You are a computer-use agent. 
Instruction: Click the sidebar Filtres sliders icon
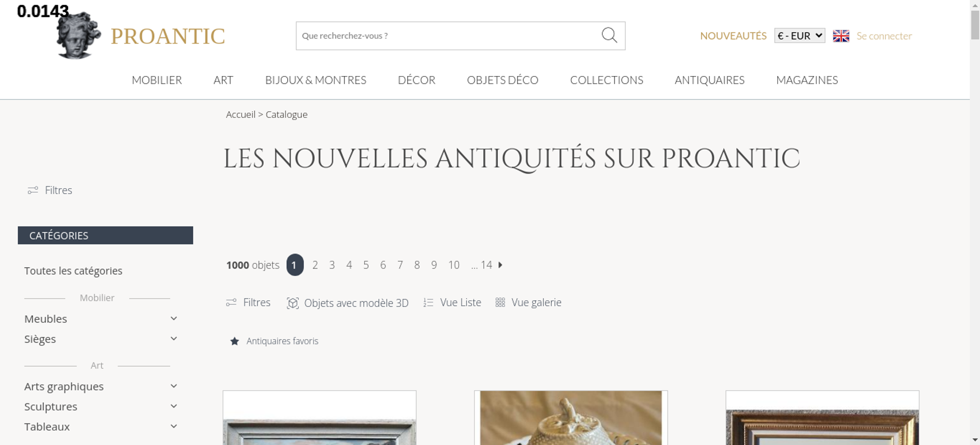[33, 190]
